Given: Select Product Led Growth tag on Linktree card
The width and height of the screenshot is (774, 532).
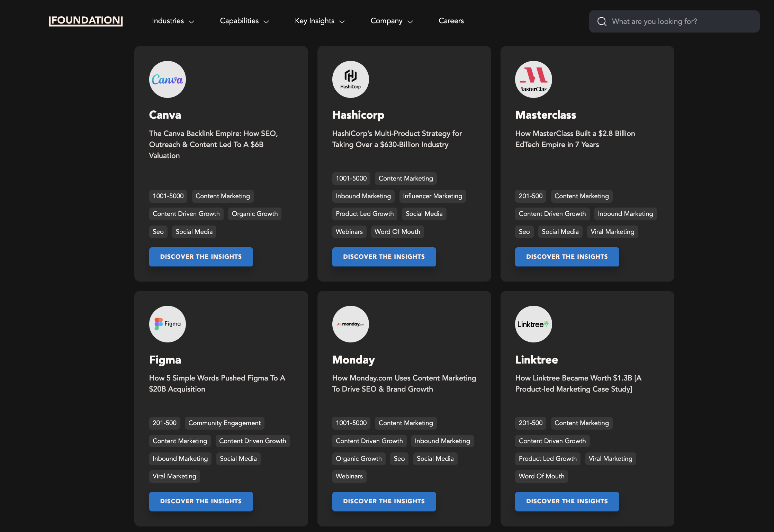Looking at the screenshot, I should coord(548,459).
